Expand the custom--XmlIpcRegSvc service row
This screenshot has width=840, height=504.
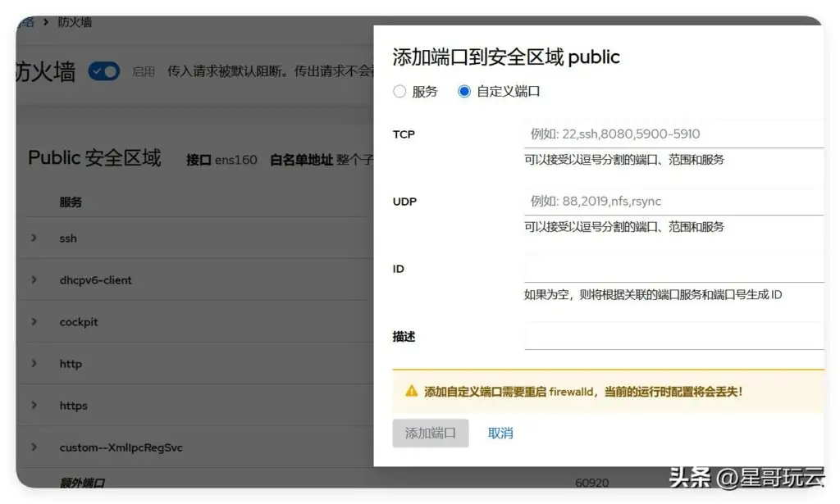[x=33, y=447]
